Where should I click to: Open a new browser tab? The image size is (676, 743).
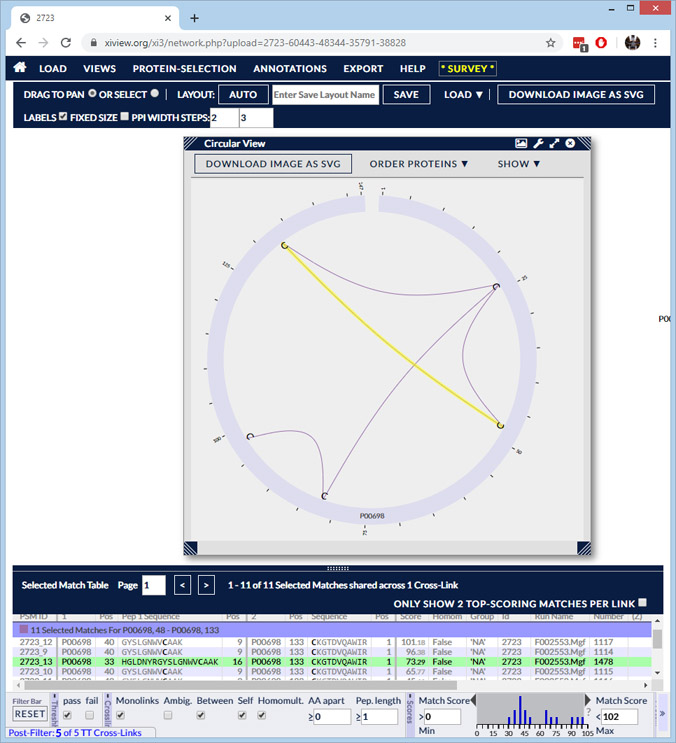coord(194,18)
